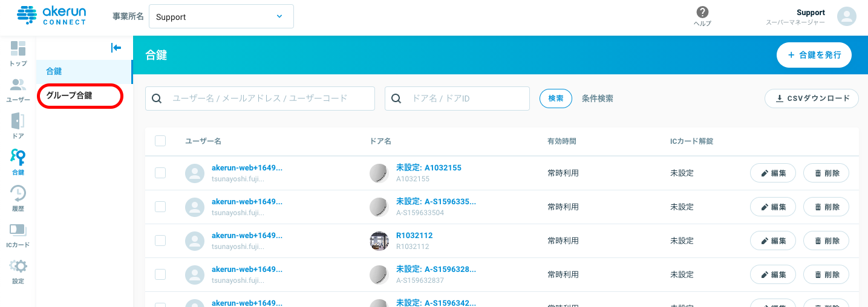Screen dimensions: 868x307
Task: Click user avatar in A1032155 row
Action: (x=195, y=173)
